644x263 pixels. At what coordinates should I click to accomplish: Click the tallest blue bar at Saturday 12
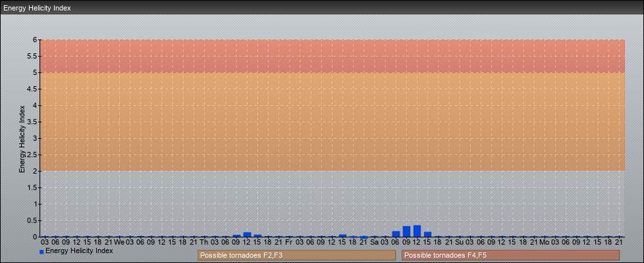click(417, 231)
